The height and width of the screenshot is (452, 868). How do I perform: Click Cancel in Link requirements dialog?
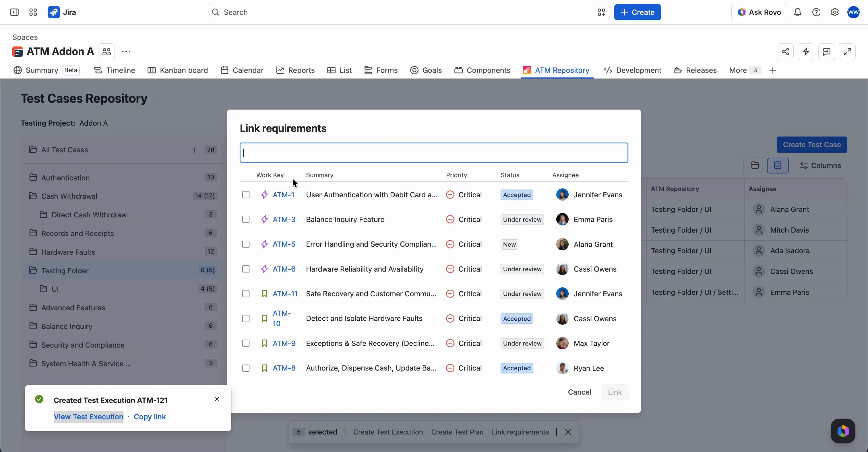point(580,392)
